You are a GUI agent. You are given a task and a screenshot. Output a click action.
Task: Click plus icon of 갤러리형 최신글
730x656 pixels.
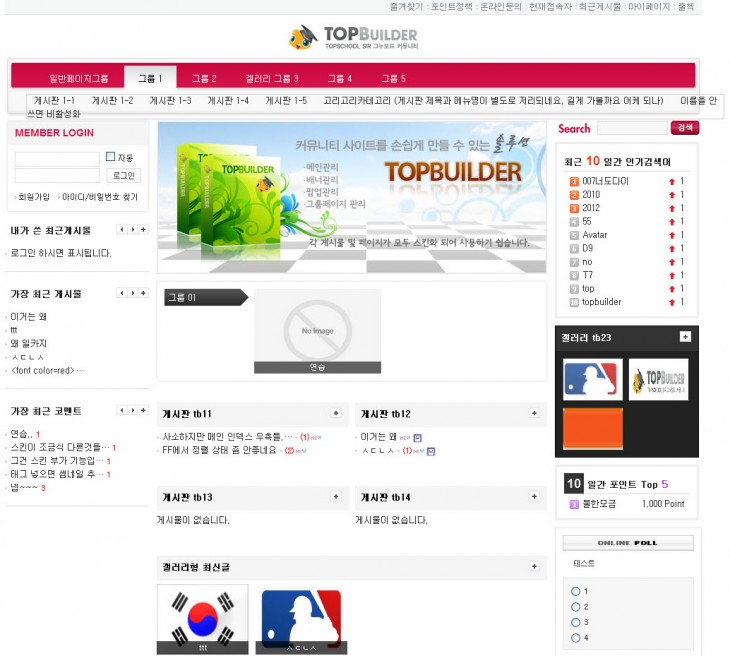[534, 566]
